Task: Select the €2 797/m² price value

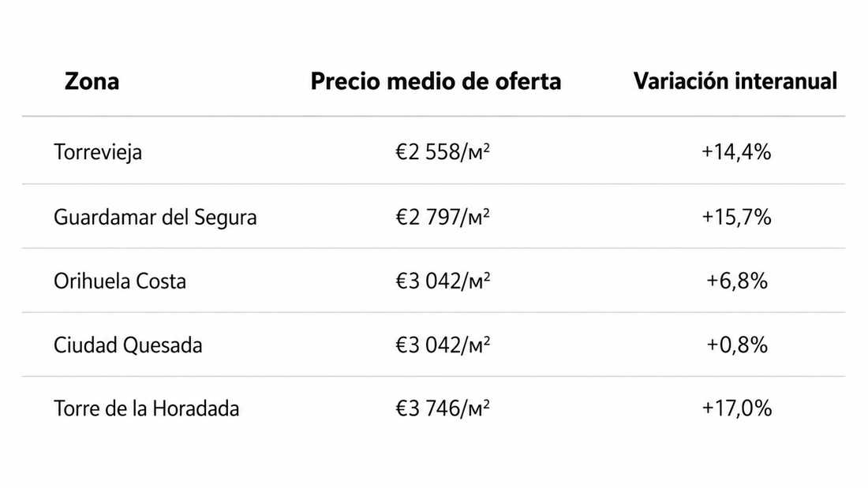Action: pyautogui.click(x=443, y=216)
